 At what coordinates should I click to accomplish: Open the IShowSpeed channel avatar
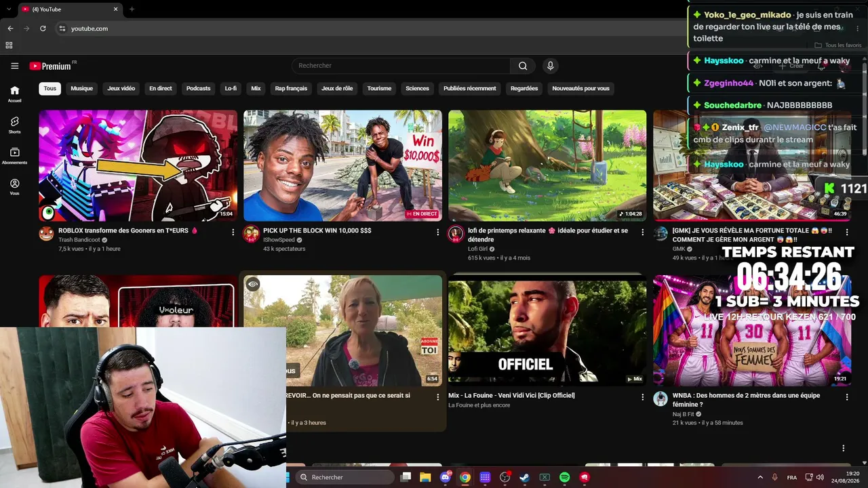[251, 235]
